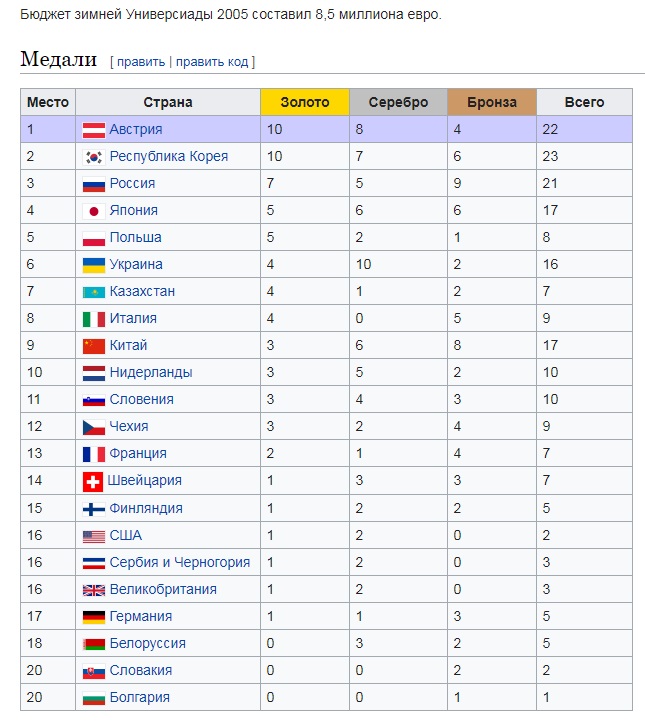Open the Россия link
645x721 pixels.
[132, 184]
